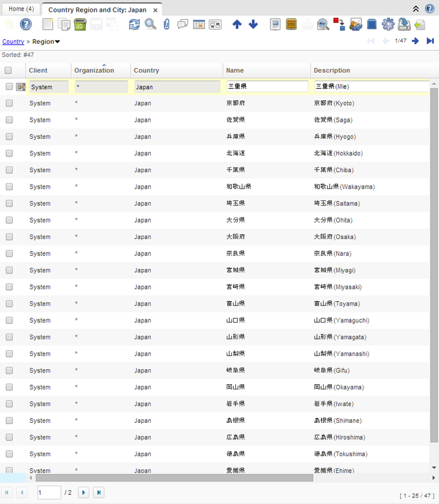Check the 三重県 (Mie) row checkbox
439x504 pixels.
tap(9, 86)
